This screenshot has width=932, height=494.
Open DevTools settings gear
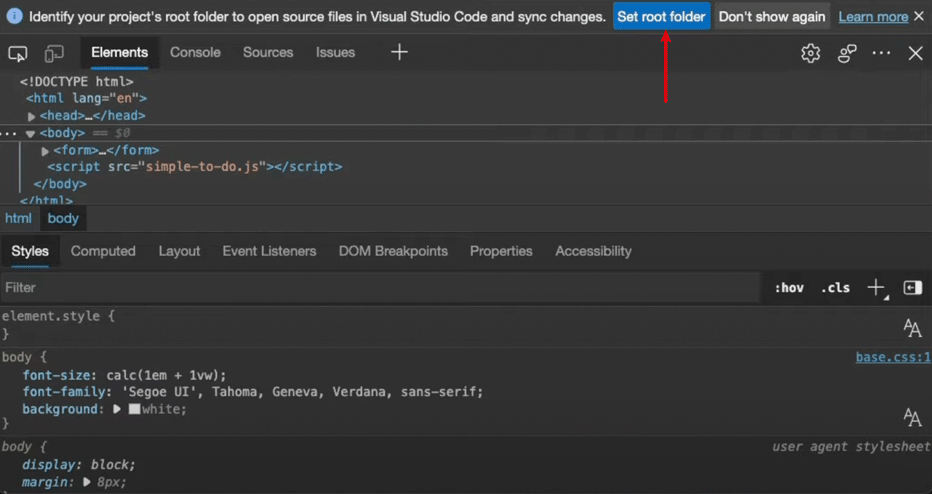pos(810,54)
